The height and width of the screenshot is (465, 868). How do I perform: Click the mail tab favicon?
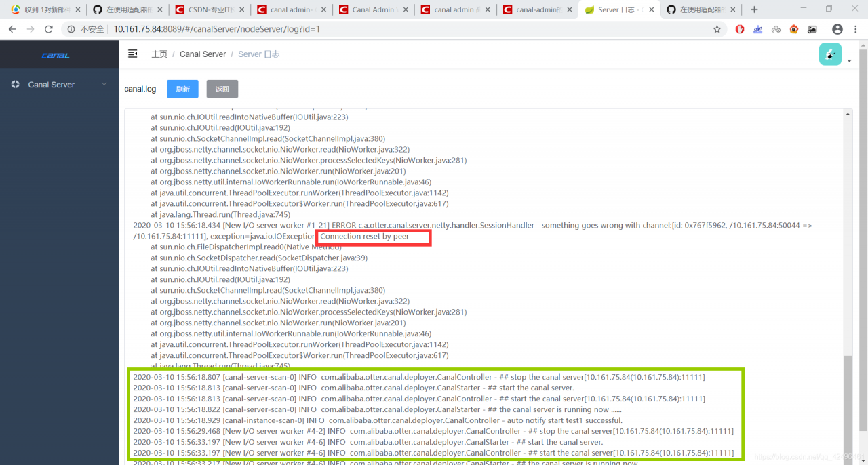[x=16, y=10]
